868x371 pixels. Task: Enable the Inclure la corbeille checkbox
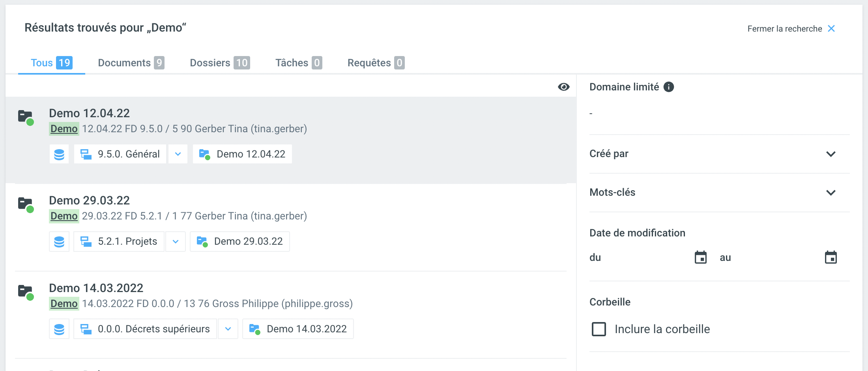[x=599, y=329]
